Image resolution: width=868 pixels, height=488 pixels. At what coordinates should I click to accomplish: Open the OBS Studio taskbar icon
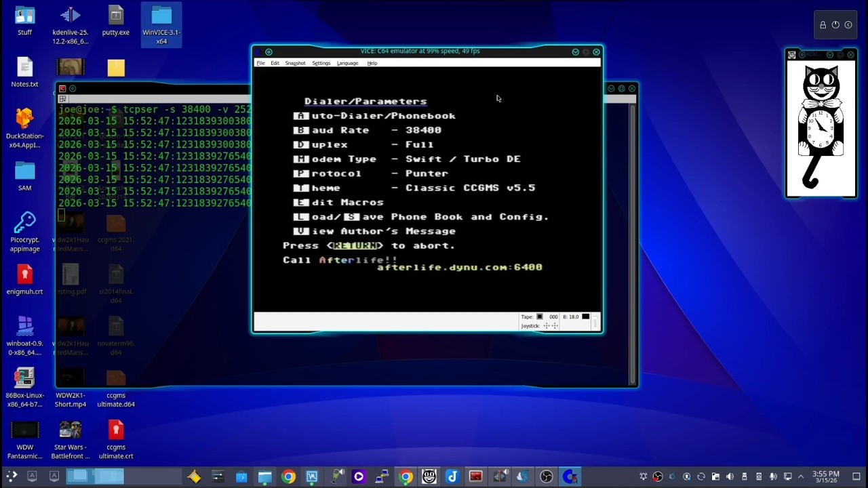click(x=546, y=476)
